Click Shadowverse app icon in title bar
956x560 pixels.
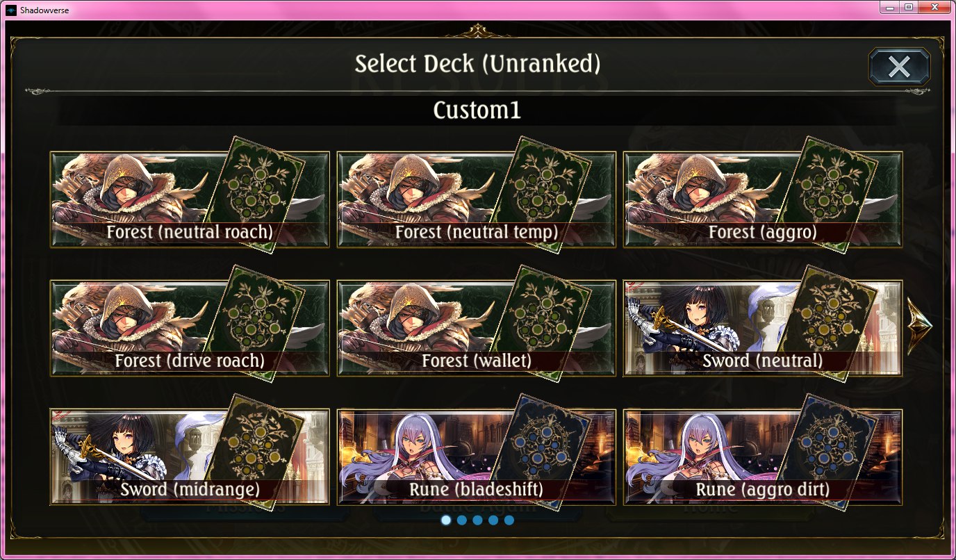coord(11,9)
